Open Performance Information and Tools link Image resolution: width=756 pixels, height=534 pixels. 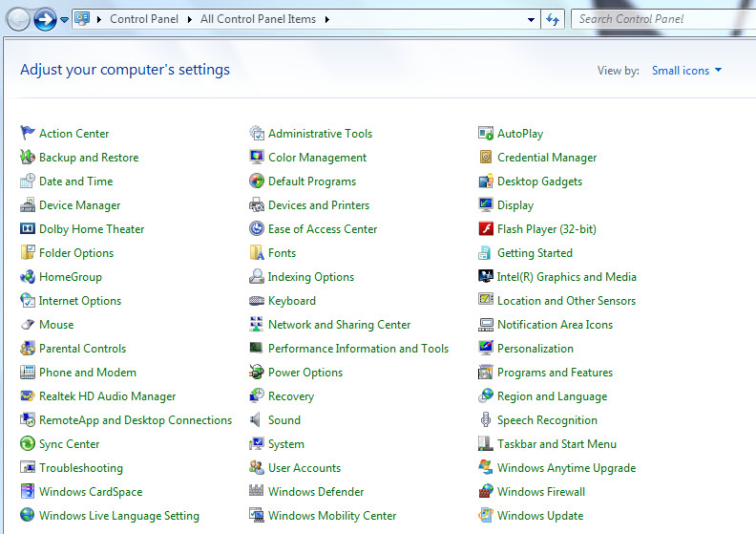(358, 349)
